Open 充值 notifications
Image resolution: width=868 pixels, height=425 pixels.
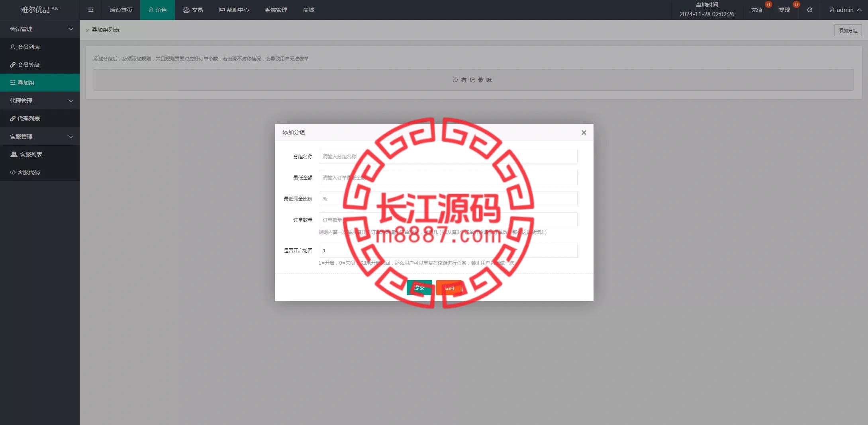point(757,10)
